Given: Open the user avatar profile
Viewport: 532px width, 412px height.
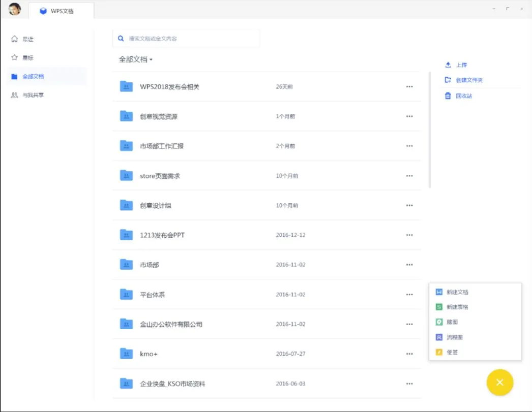Looking at the screenshot, I should (15, 9).
